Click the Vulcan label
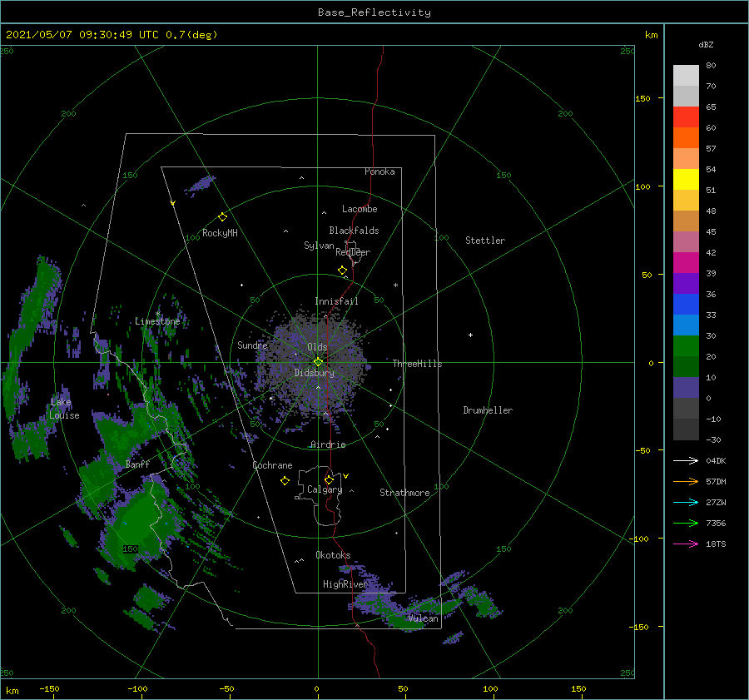Viewport: 749px width, 700px height. 424,618
